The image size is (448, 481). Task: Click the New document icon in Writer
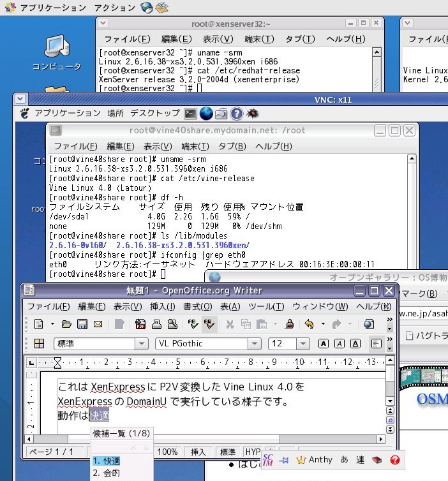39,324
